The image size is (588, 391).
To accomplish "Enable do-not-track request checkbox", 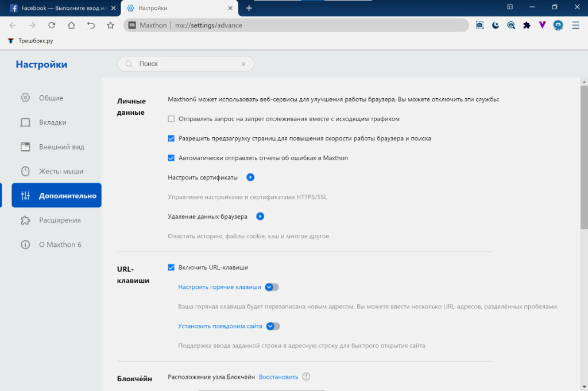I will click(171, 119).
